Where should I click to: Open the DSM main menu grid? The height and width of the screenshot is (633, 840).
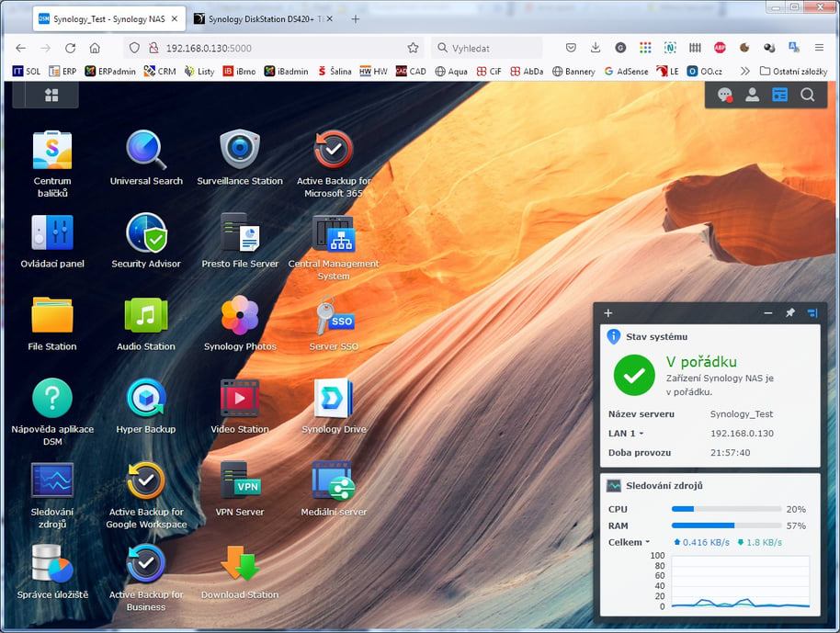[x=51, y=96]
